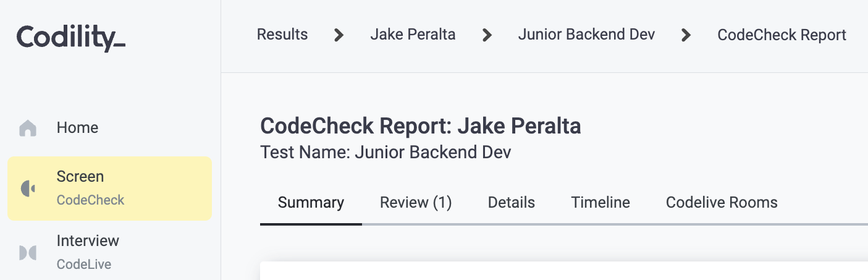
Task: Click the Interview CodeLive sidebar icon
Action: click(28, 252)
